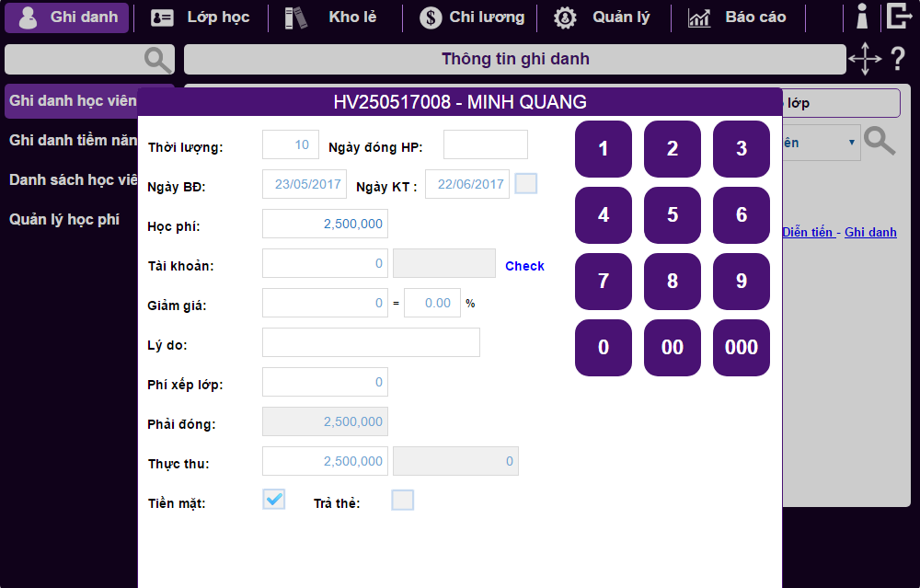Click the Ngày đóng HP date field
Screen dimensions: 920x588
click(485, 145)
